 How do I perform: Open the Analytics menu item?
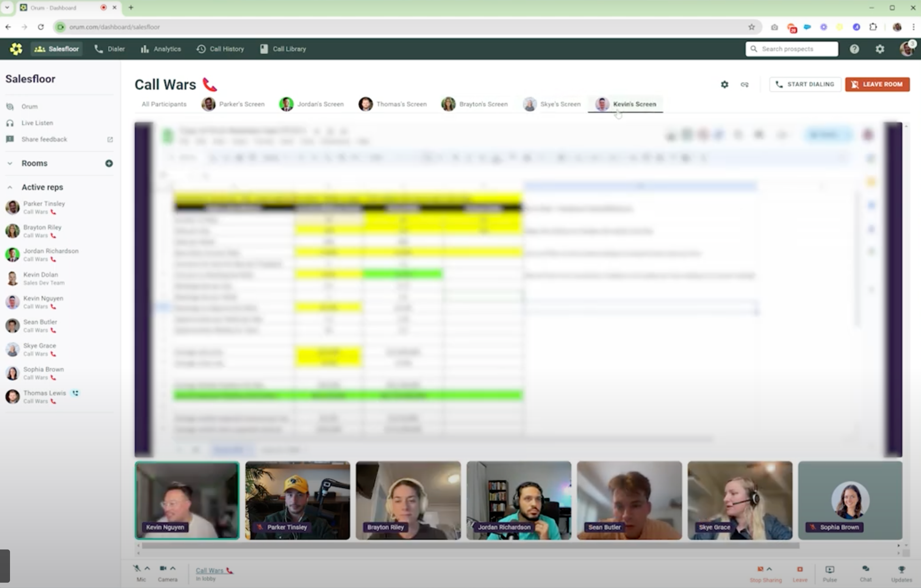coord(161,49)
